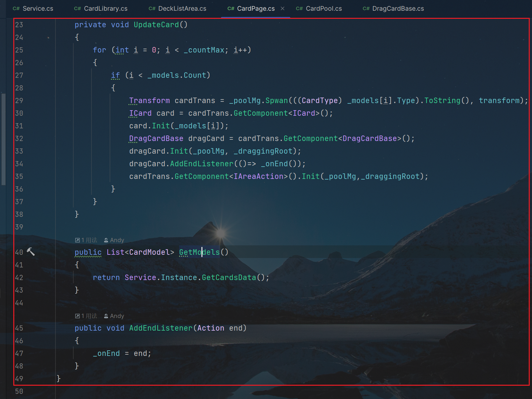Click the AddEndListener method declaration name
The width and height of the screenshot is (532, 399).
(x=161, y=328)
